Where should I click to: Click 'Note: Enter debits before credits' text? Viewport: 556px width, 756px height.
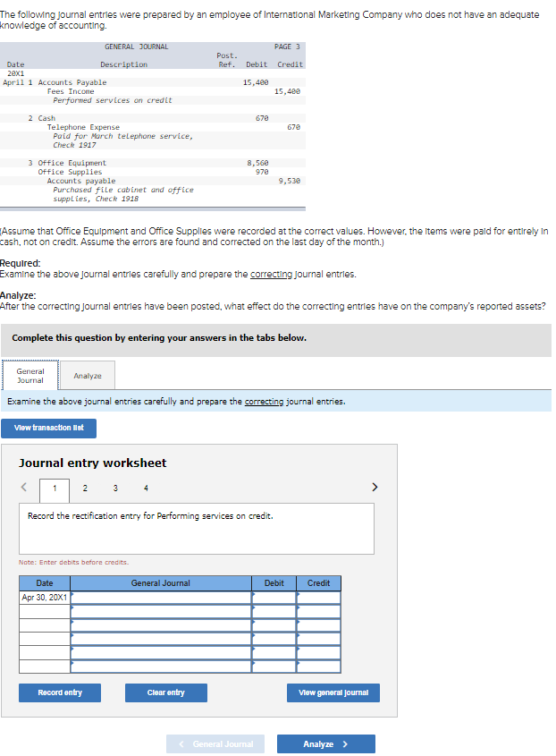tap(73, 562)
